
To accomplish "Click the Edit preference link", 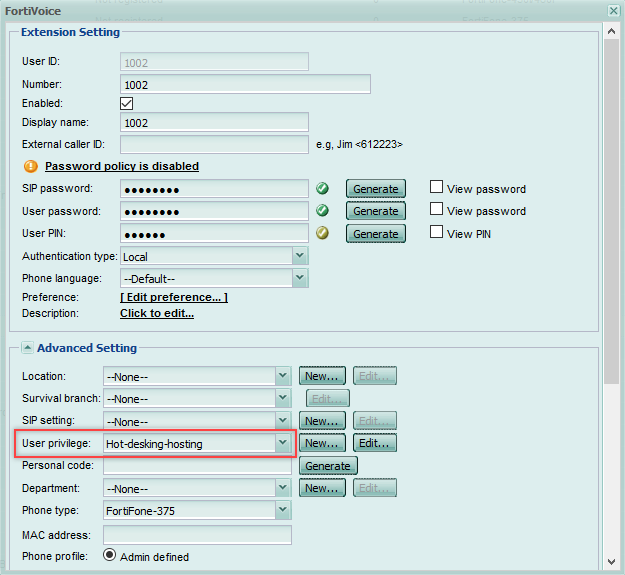I will (174, 297).
